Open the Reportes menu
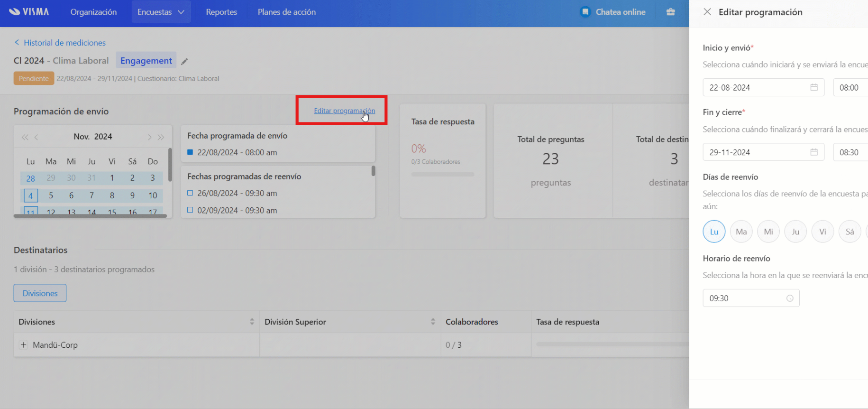This screenshot has width=868, height=409. point(221,12)
